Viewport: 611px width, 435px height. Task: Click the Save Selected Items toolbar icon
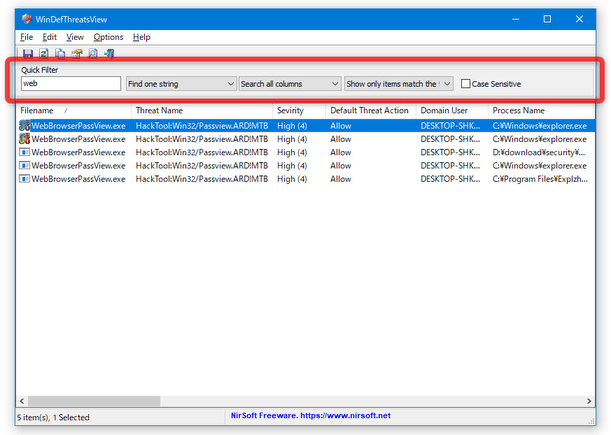click(28, 53)
